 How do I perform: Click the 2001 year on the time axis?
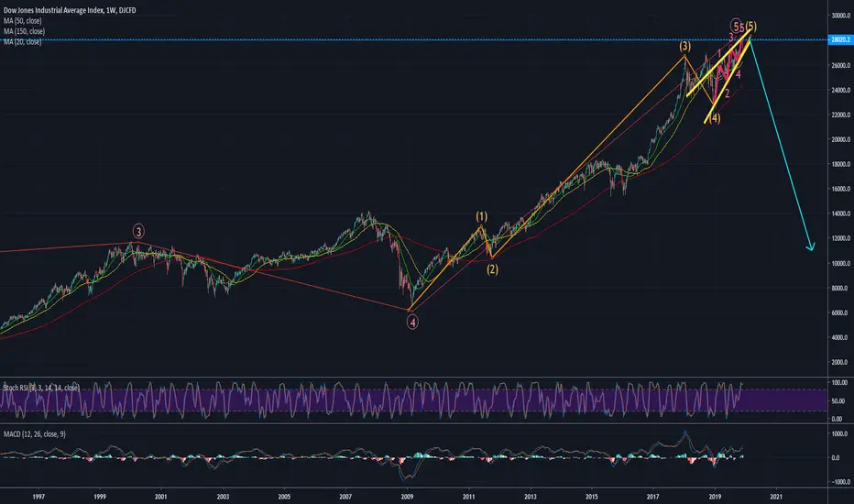point(160,497)
